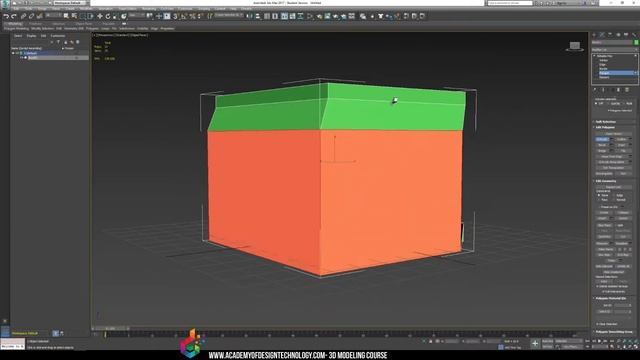
Task: Click the Bevel button
Action: pyautogui.click(x=602, y=145)
